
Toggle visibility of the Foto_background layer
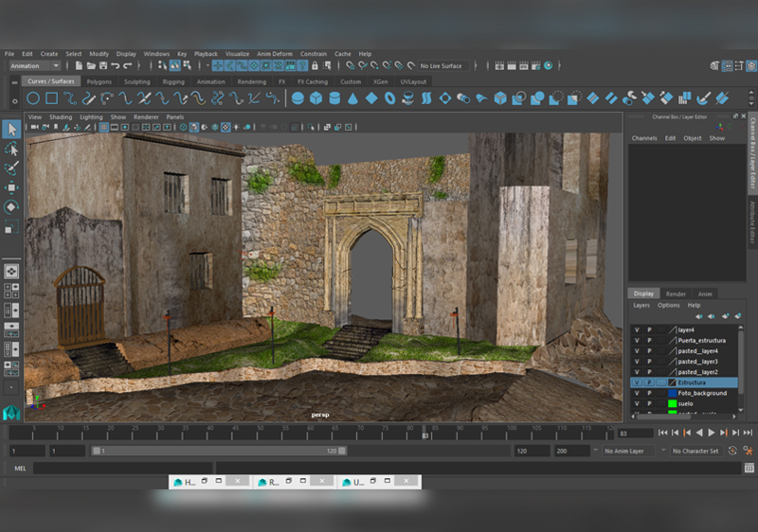click(x=637, y=393)
